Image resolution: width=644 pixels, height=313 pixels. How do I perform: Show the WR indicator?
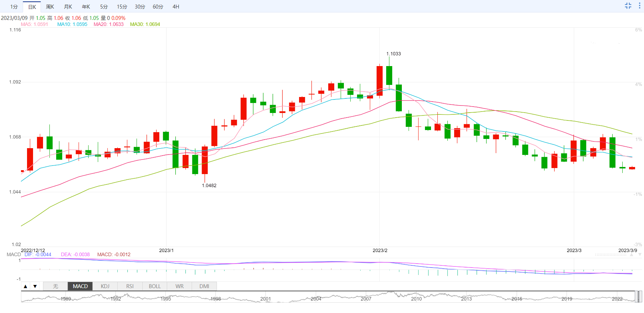(180, 286)
